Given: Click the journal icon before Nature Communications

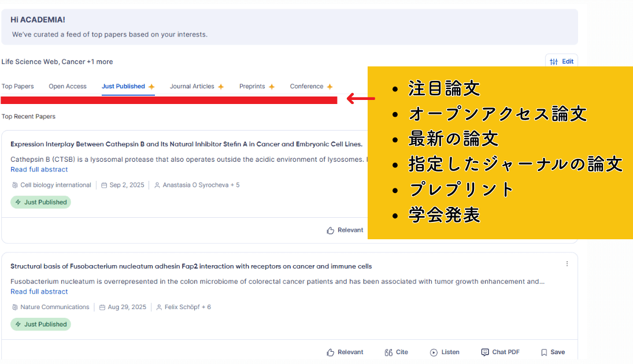Looking at the screenshot, I should [15, 307].
